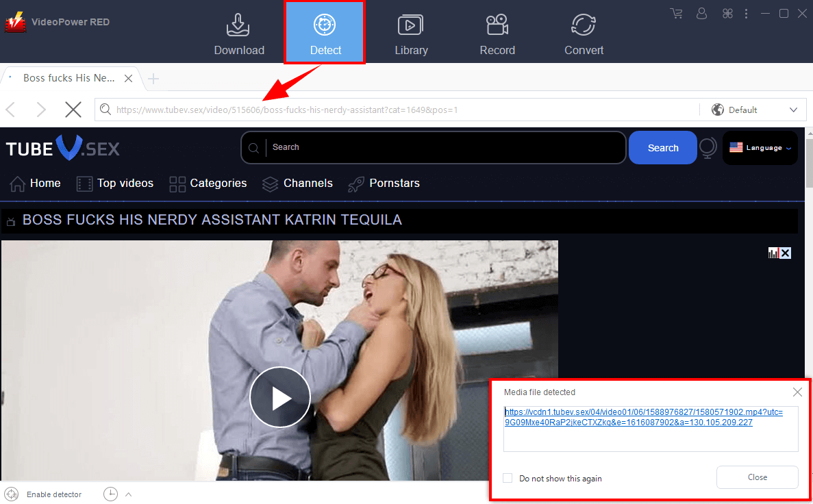The image size is (813, 504).
Task: Click the globe icon beside Default
Action: click(718, 110)
